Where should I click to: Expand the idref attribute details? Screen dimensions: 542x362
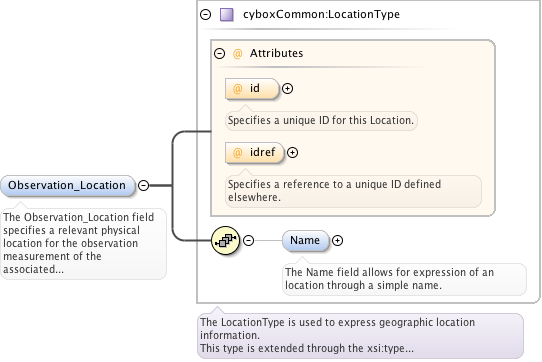pyautogui.click(x=292, y=152)
